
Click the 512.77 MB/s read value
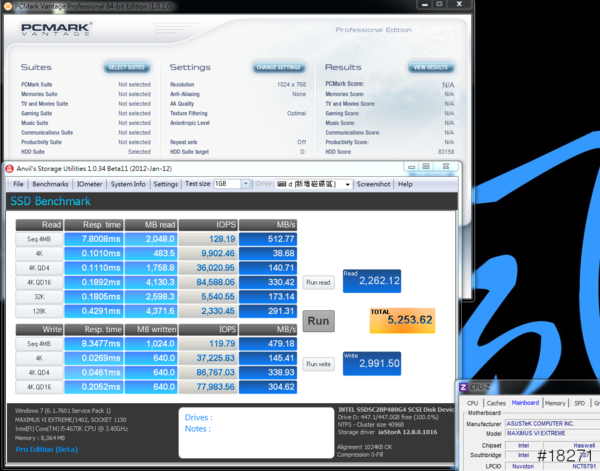268,239
